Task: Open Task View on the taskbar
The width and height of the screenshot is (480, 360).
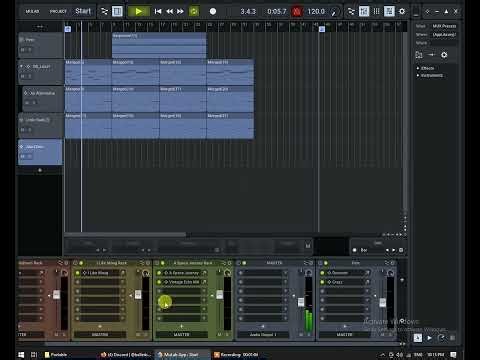Action: click(34, 355)
